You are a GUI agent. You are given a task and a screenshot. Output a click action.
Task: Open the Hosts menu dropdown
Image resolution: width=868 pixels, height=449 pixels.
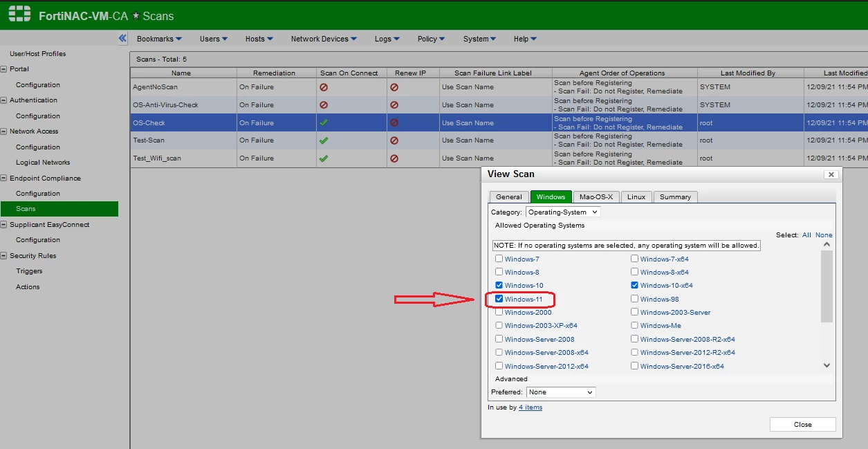click(259, 39)
